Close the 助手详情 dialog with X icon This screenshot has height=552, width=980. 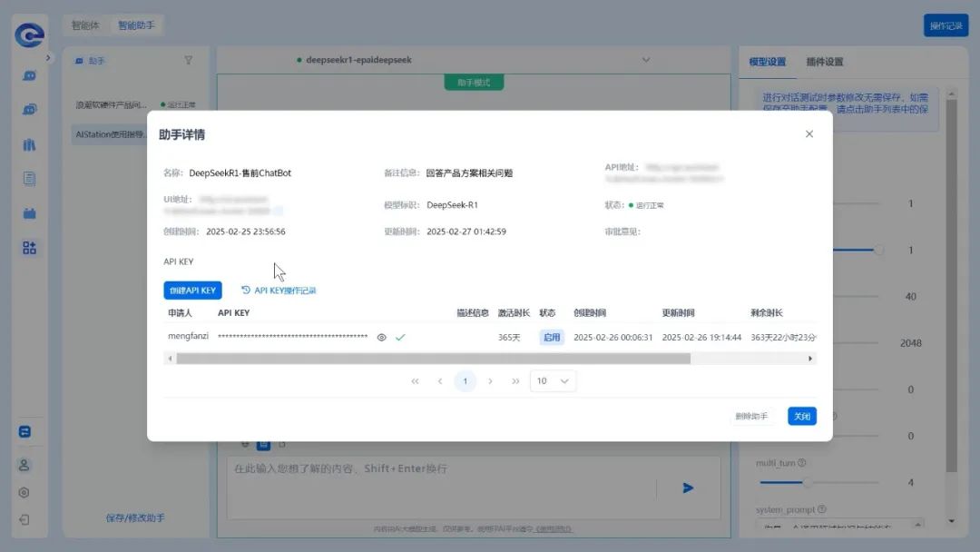click(809, 134)
